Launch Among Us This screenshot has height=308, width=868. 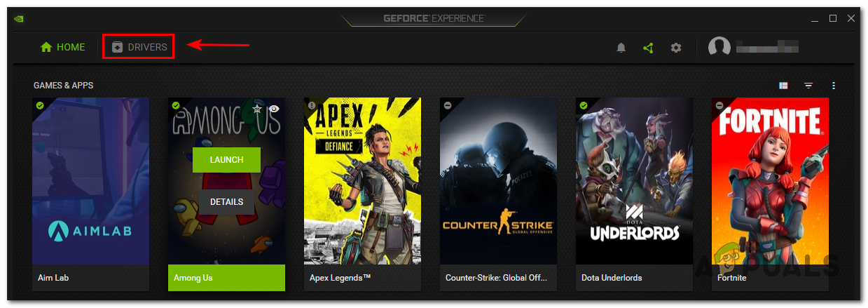[226, 159]
